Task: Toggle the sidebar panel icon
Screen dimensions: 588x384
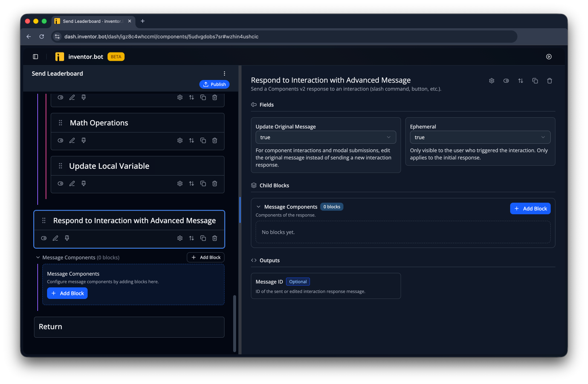Action: pos(35,56)
